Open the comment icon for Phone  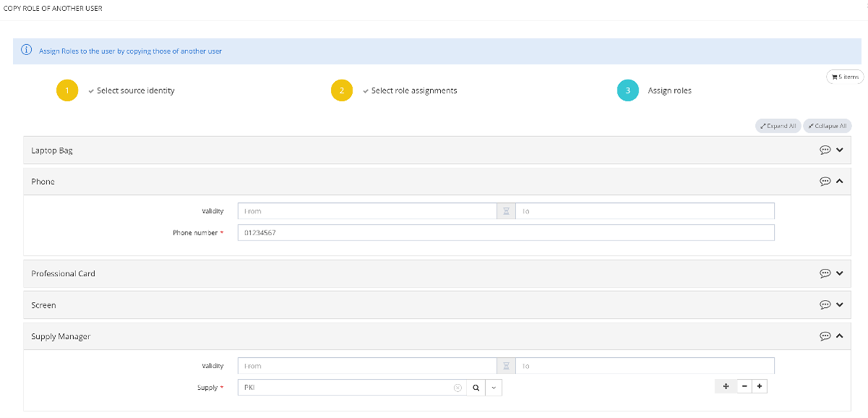[825, 181]
